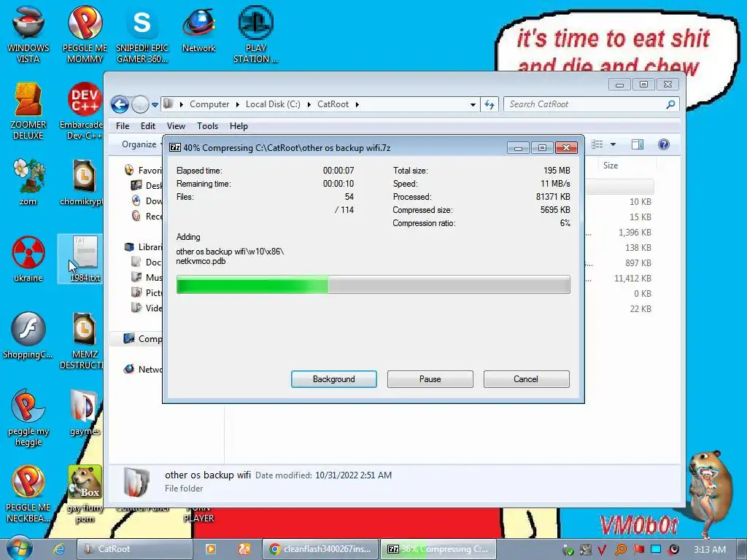The width and height of the screenshot is (747, 560).
Task: Pause the 7-Zip compression
Action: (430, 379)
